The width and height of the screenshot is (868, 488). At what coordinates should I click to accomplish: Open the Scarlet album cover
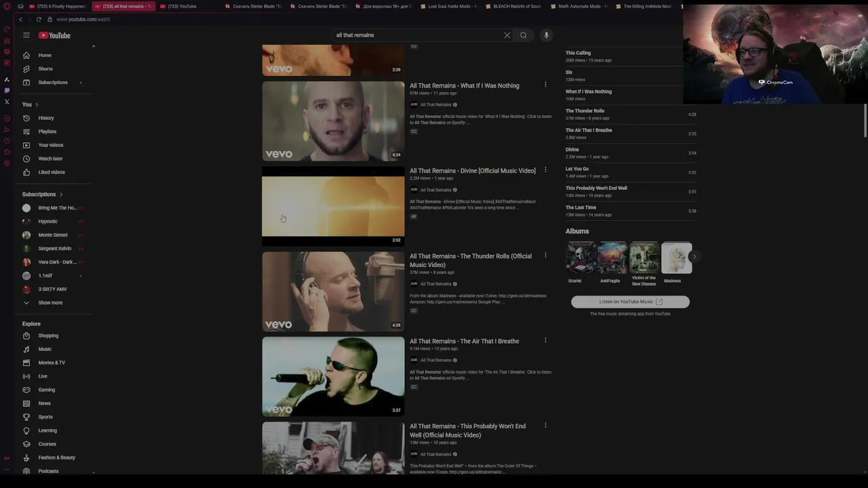(581, 258)
